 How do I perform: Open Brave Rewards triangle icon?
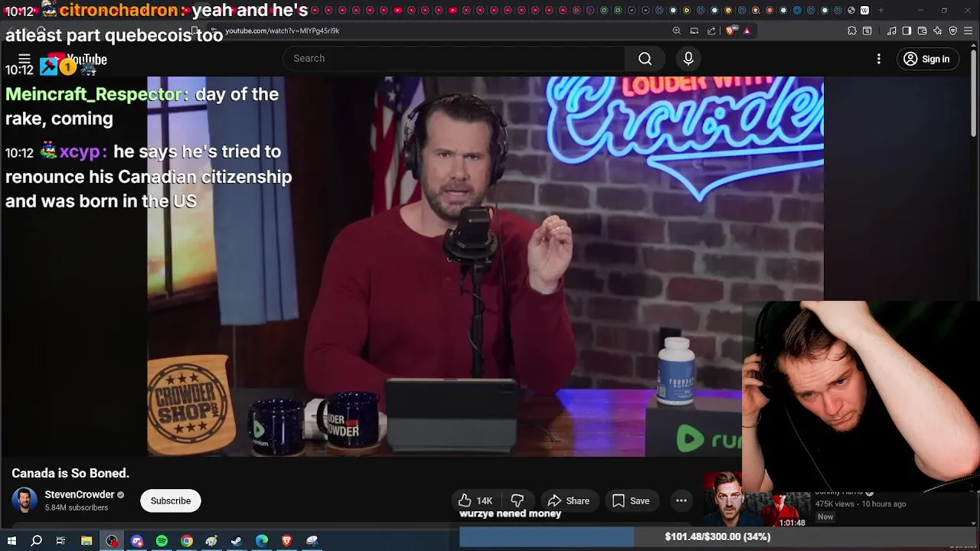[747, 31]
